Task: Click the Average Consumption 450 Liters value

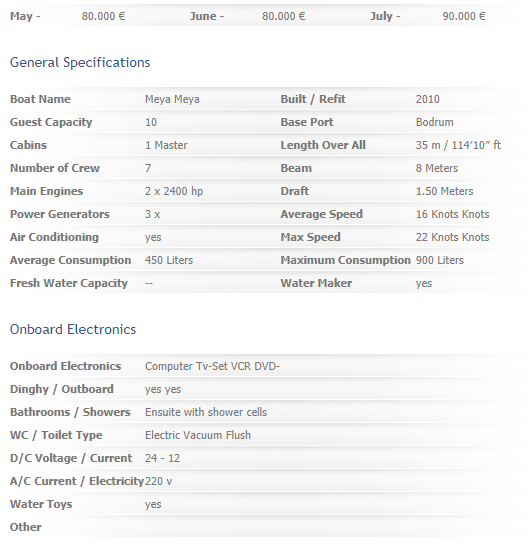Action: pyautogui.click(x=169, y=260)
